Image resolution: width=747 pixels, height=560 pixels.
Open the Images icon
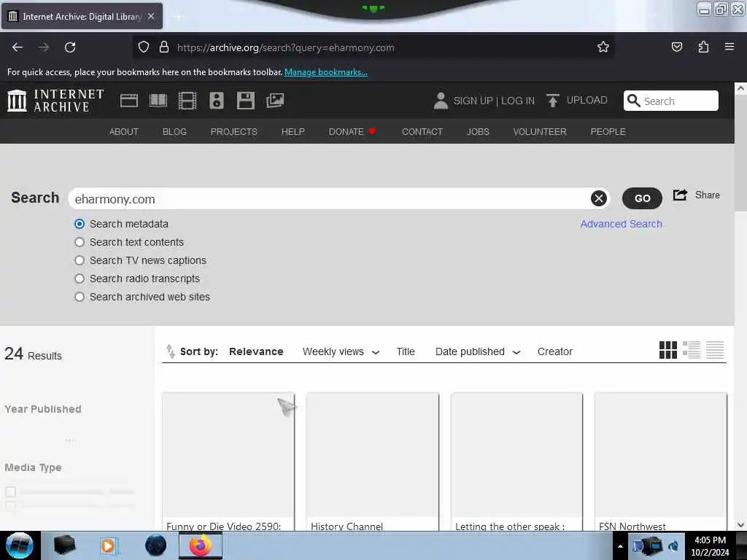tap(275, 101)
